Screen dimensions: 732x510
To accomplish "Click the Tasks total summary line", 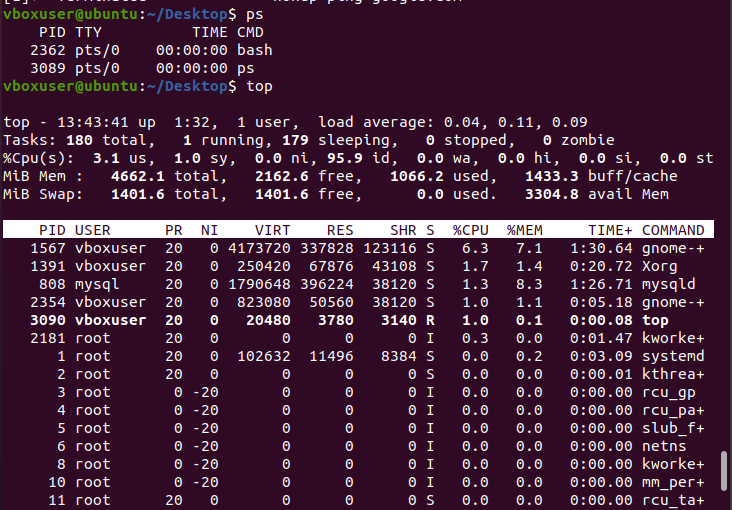I will pos(309,140).
